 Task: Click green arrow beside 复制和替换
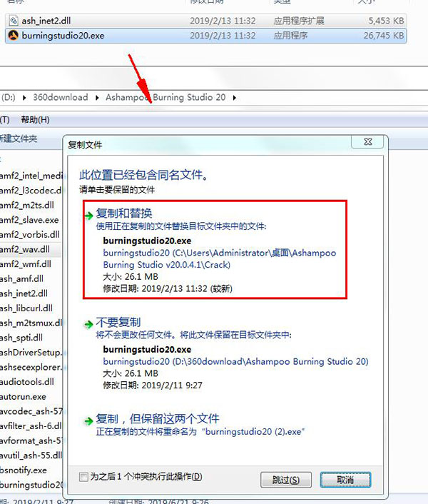pyautogui.click(x=88, y=213)
